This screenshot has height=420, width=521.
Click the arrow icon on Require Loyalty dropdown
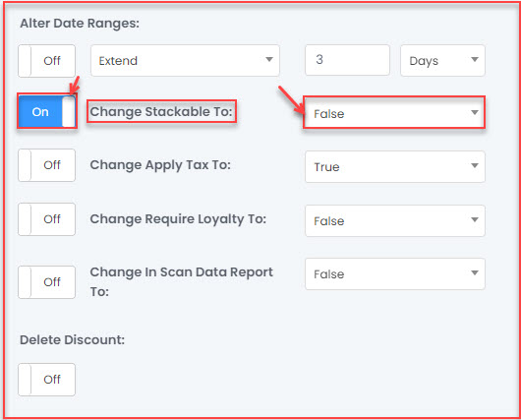475,219
